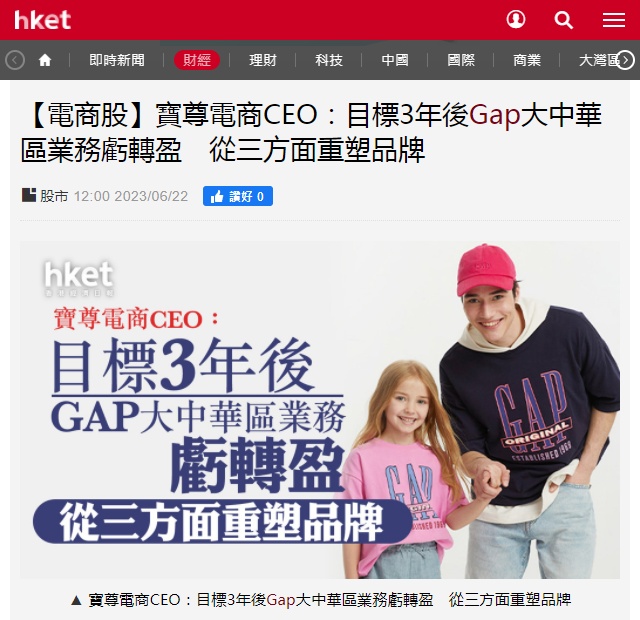The width and height of the screenshot is (640, 620).
Task: Click the Gap link in the image caption
Action: (x=281, y=600)
